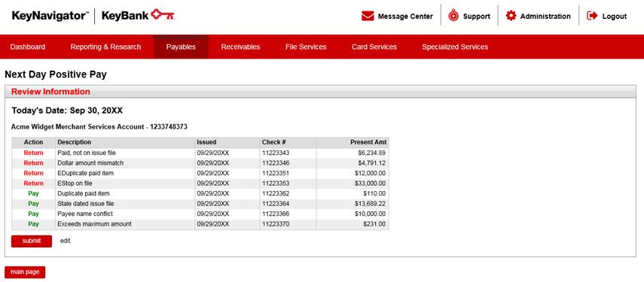Select 'Exceeds maximum amount' description

[x=94, y=224]
